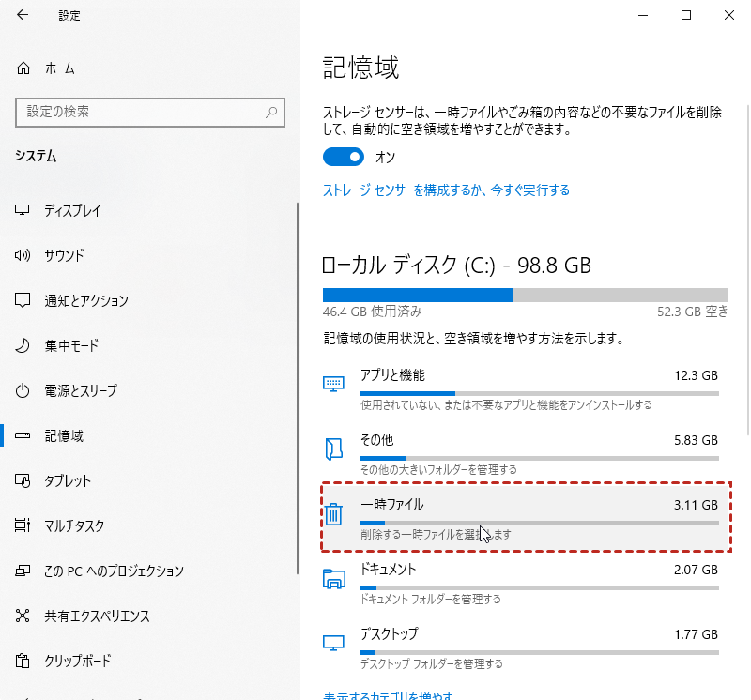Click the 設定の検索 search field
751x700 pixels.
click(150, 112)
